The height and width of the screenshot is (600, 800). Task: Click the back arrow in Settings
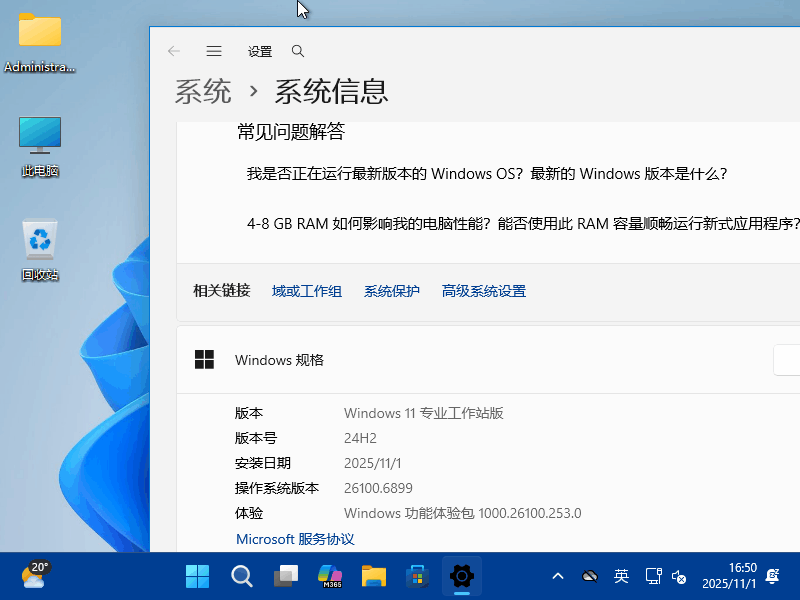(x=174, y=51)
